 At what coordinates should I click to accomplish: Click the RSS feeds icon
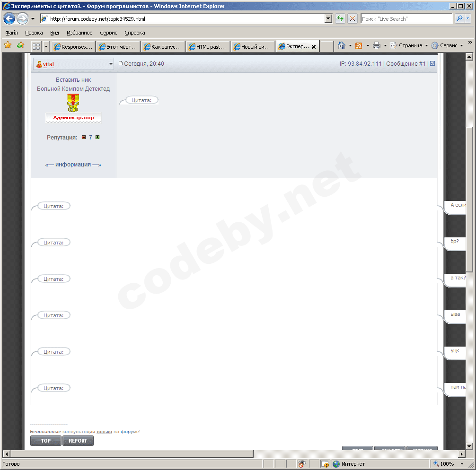point(359,45)
